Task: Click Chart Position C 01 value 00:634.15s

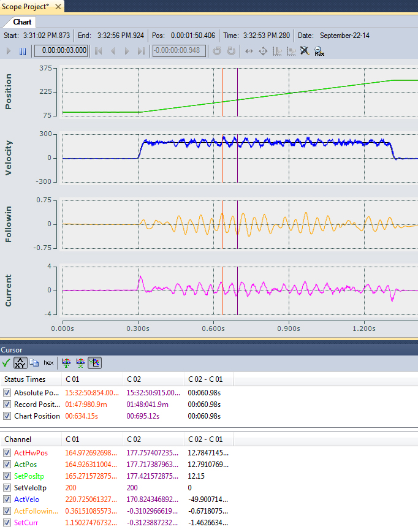Action: [x=82, y=416]
